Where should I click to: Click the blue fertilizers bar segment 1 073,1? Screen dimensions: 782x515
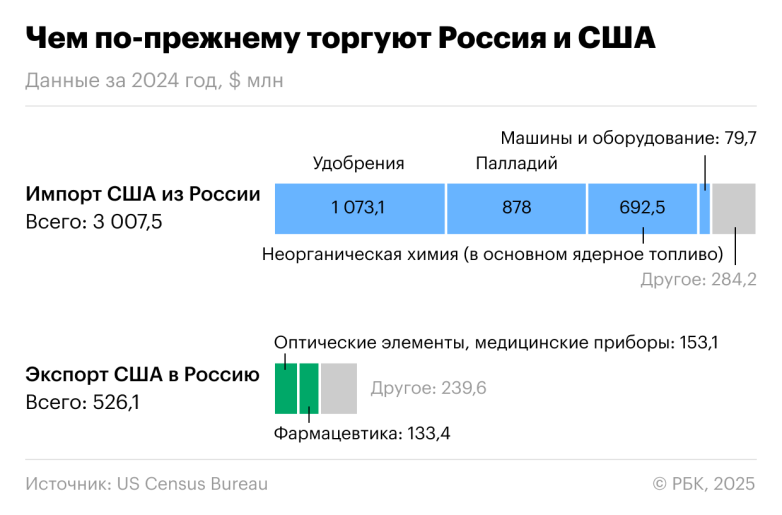(x=359, y=208)
